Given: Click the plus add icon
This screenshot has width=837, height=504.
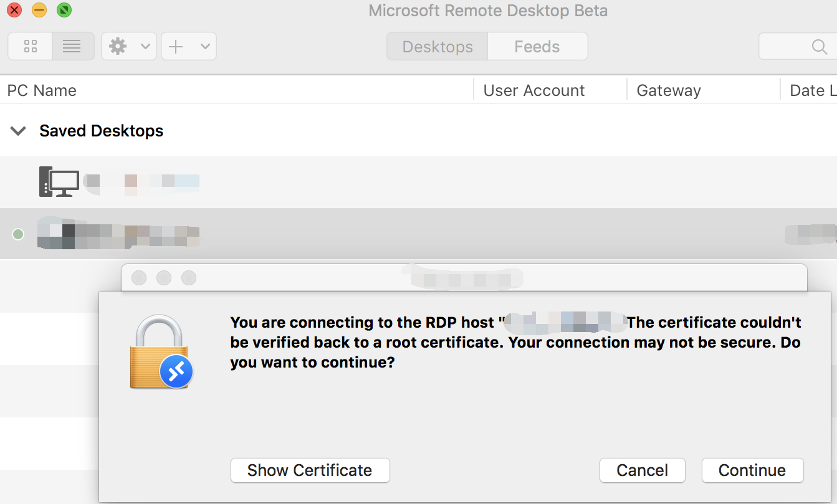Looking at the screenshot, I should coord(176,47).
